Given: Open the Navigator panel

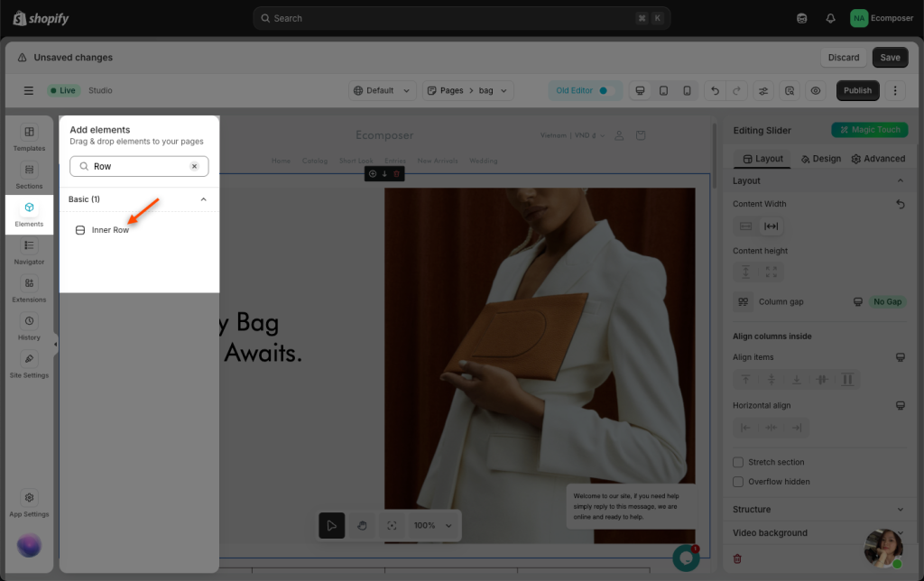Looking at the screenshot, I should tap(29, 251).
